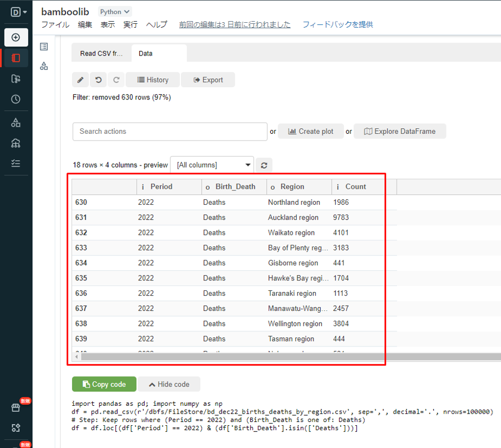
Task: Open the [All columns] dropdown
Action: (x=212, y=165)
